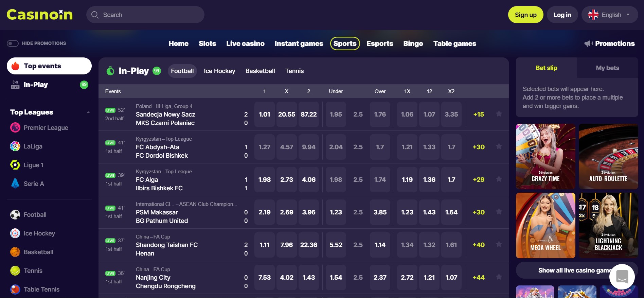This screenshot has width=644, height=298.
Task: Click the Casinoin logo
Action: pos(40,15)
